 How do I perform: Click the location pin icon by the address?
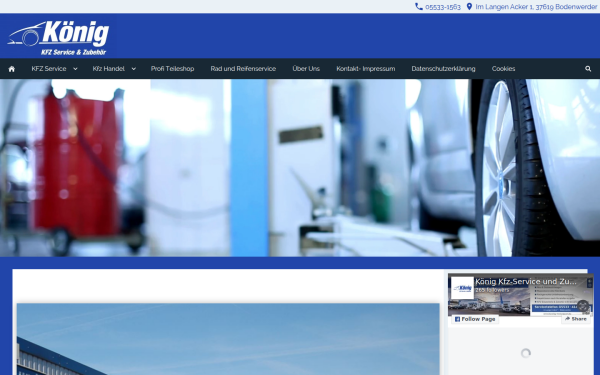click(469, 7)
